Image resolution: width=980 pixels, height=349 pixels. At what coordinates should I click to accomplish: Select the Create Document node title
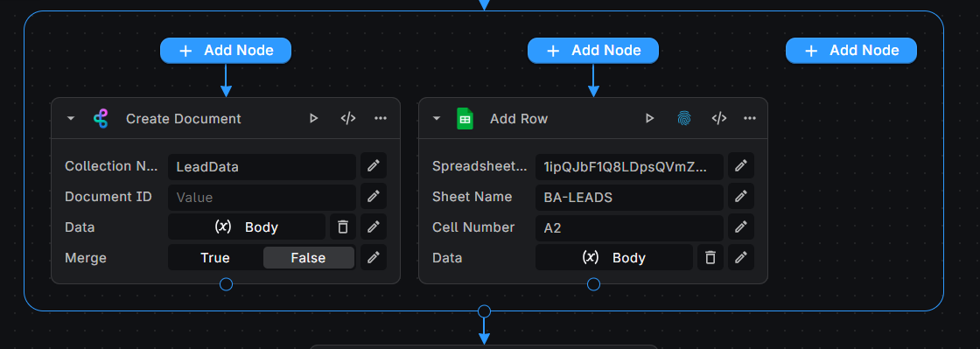click(x=184, y=119)
